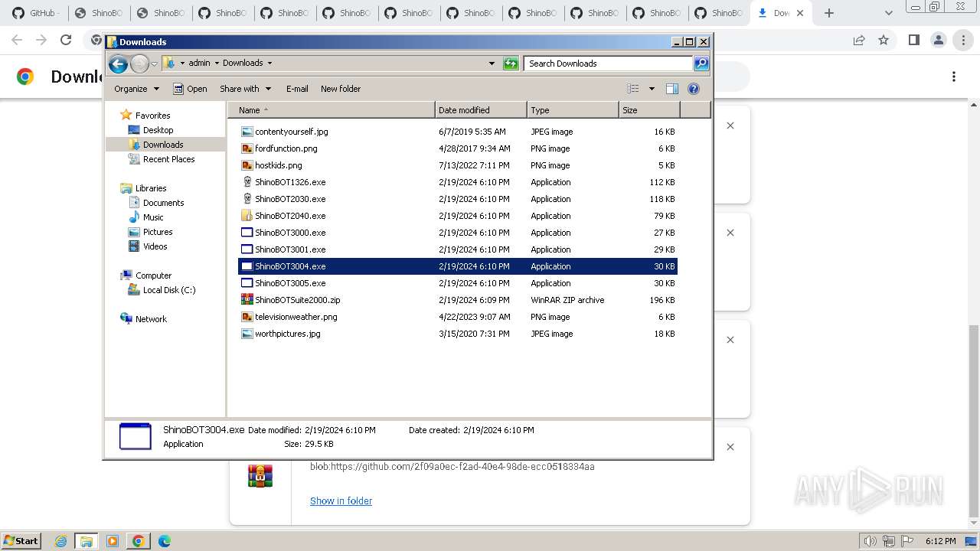Open the Chrome tab search dropdown

pos(888,13)
